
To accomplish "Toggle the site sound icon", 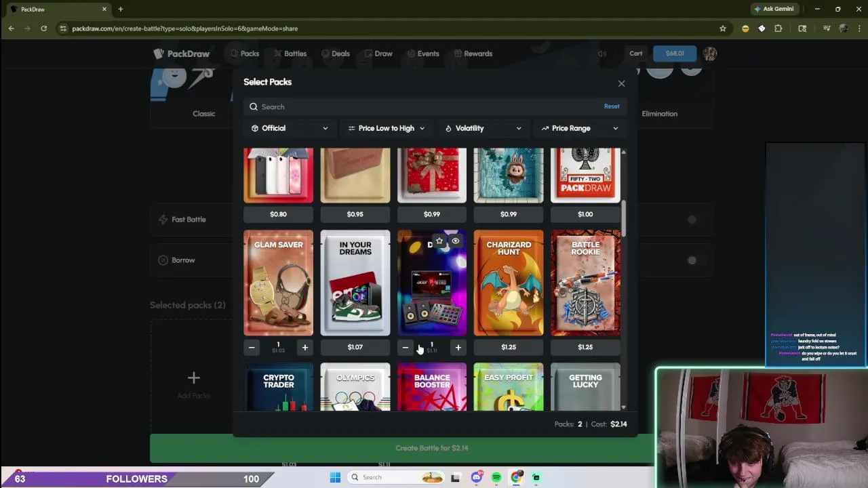I will point(602,54).
